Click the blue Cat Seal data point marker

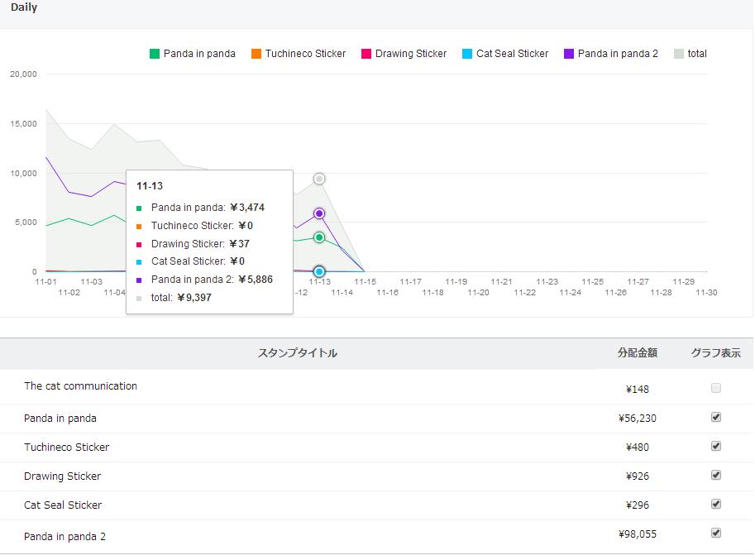point(319,271)
